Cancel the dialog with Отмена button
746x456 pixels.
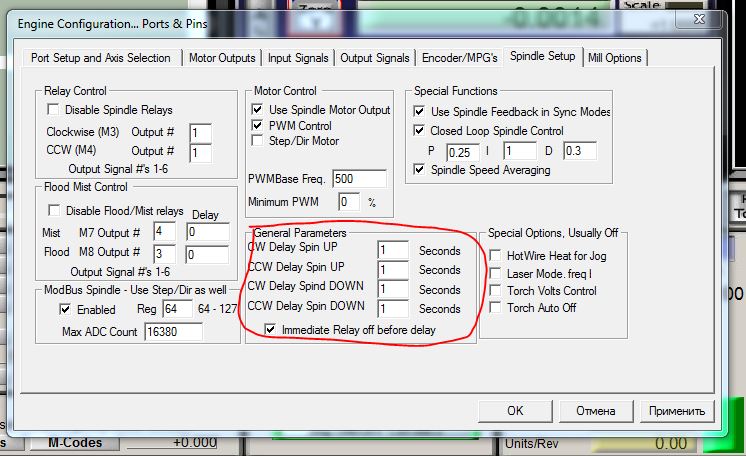tap(596, 411)
